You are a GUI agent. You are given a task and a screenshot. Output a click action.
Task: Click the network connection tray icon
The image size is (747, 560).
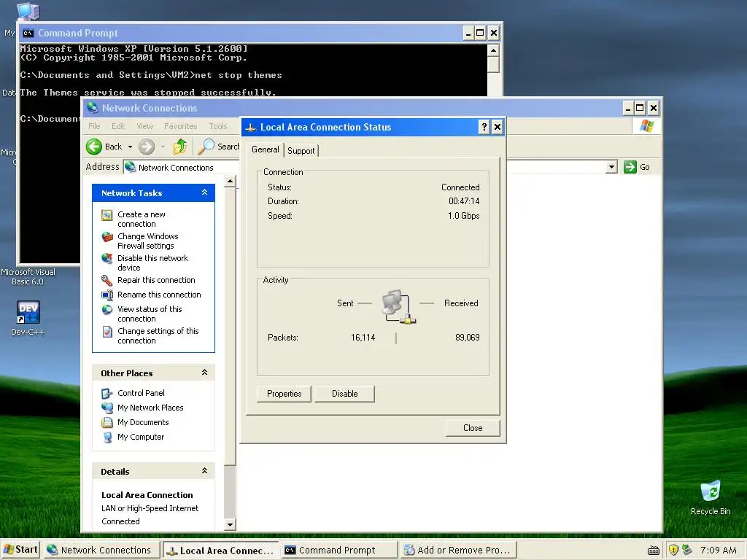tap(686, 550)
